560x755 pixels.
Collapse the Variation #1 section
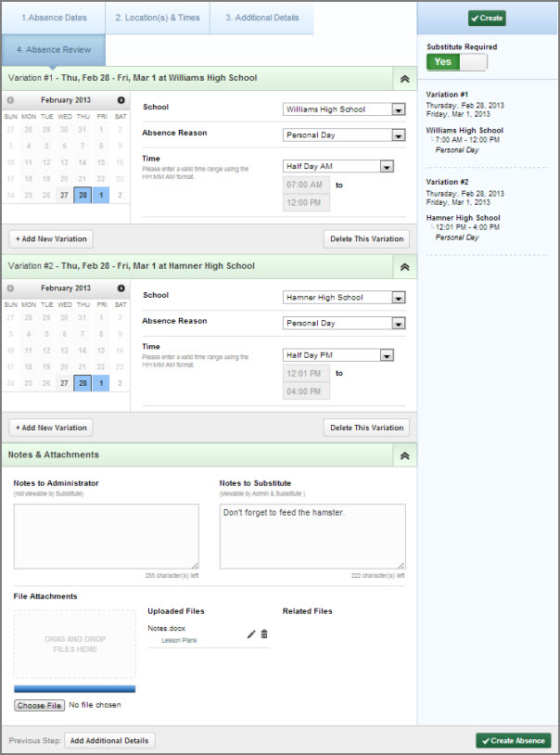click(404, 79)
